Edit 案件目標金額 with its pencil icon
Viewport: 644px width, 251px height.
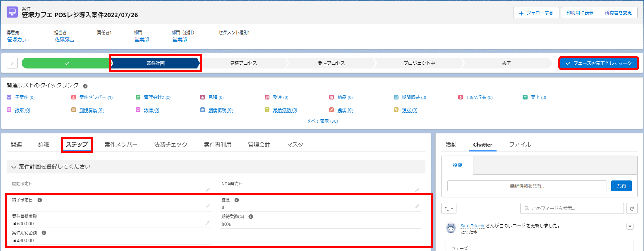tap(208, 223)
